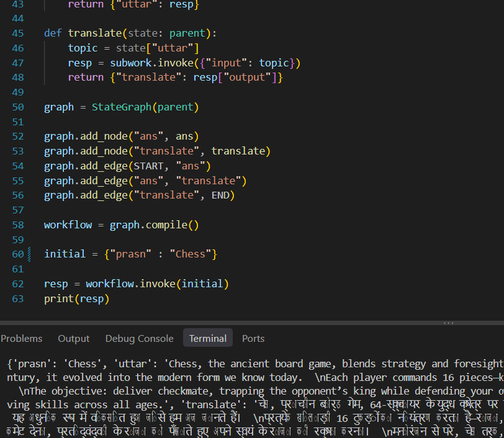504x438 pixels.
Task: Click 'StateGraph' on line 50
Action: [122, 107]
